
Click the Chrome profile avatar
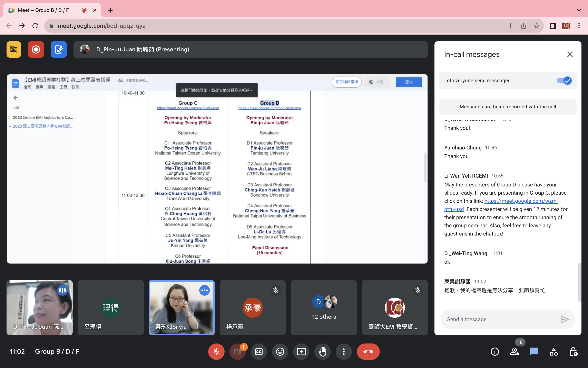(566, 26)
